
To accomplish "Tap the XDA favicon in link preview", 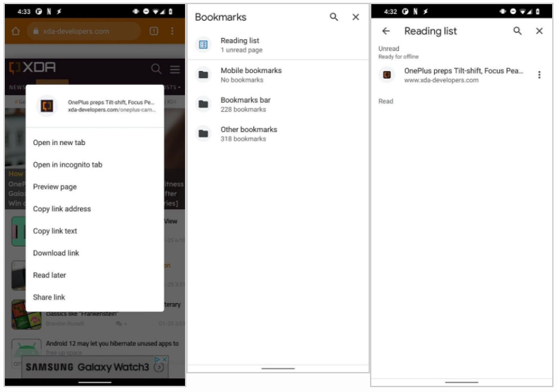I will click(x=47, y=106).
